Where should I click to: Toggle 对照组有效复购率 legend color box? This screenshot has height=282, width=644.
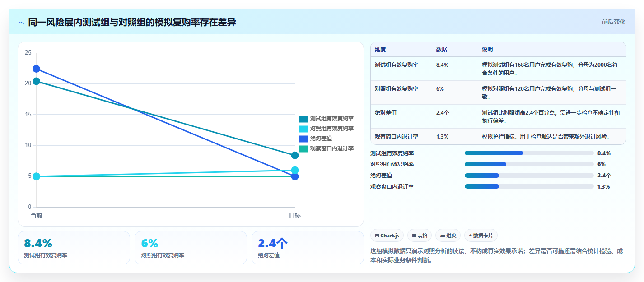click(303, 129)
